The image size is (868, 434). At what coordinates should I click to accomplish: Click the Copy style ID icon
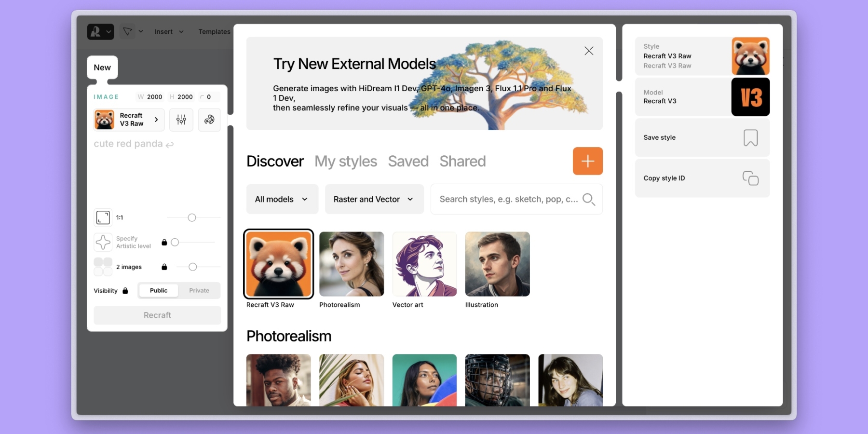[750, 178]
